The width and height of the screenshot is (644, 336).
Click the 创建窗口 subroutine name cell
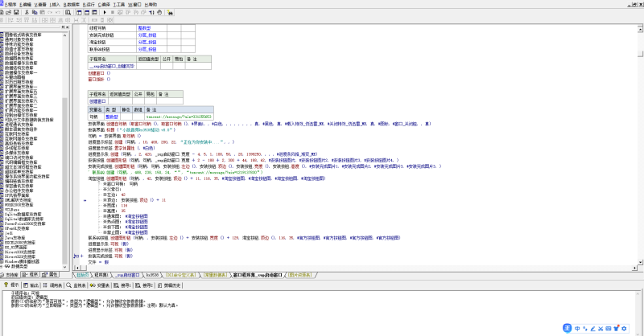coord(97,101)
